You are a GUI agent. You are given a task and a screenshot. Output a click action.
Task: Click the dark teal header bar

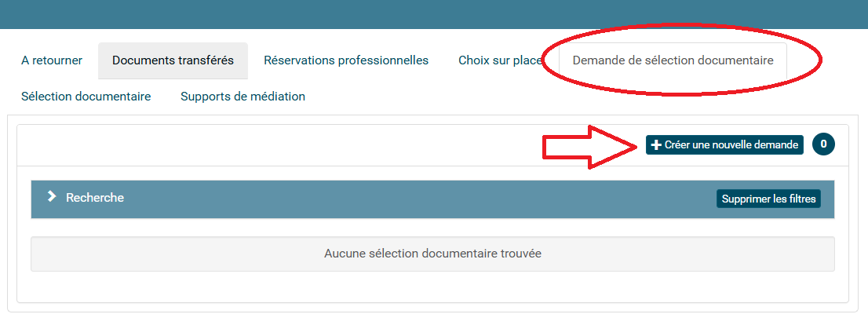tap(434, 14)
